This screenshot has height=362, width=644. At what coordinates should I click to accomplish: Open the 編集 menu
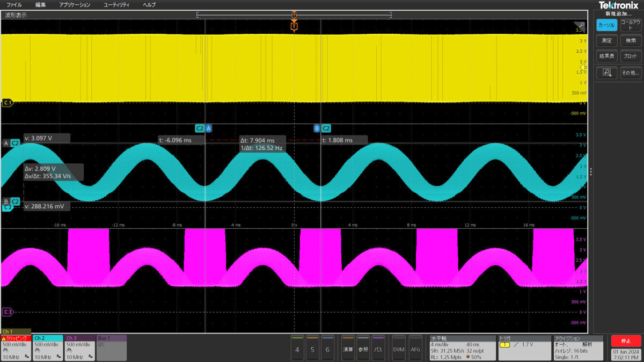(41, 4)
